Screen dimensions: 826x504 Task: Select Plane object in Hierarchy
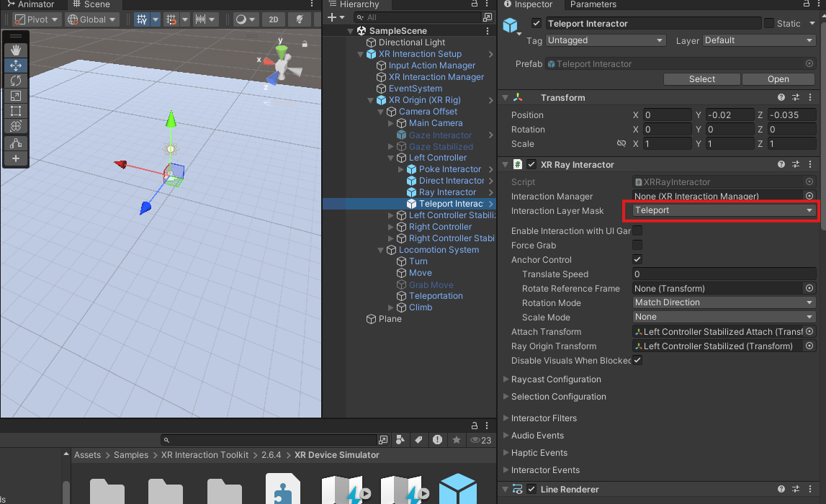pos(390,319)
